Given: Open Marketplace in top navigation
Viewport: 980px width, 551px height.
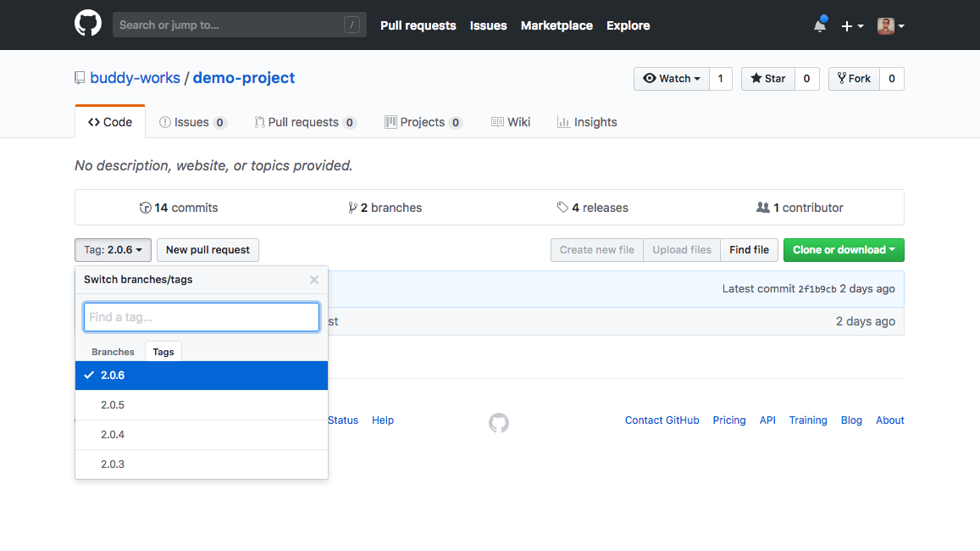Looking at the screenshot, I should (556, 25).
